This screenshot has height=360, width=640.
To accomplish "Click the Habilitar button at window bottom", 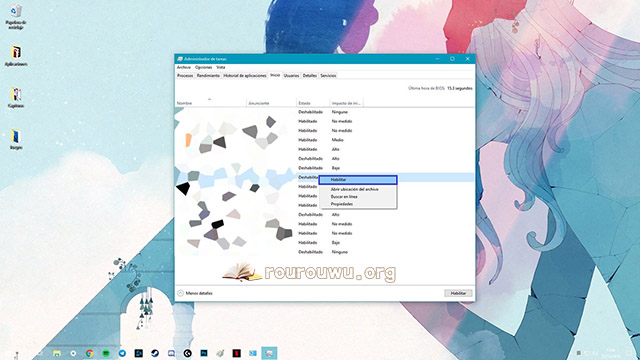I will [x=458, y=293].
